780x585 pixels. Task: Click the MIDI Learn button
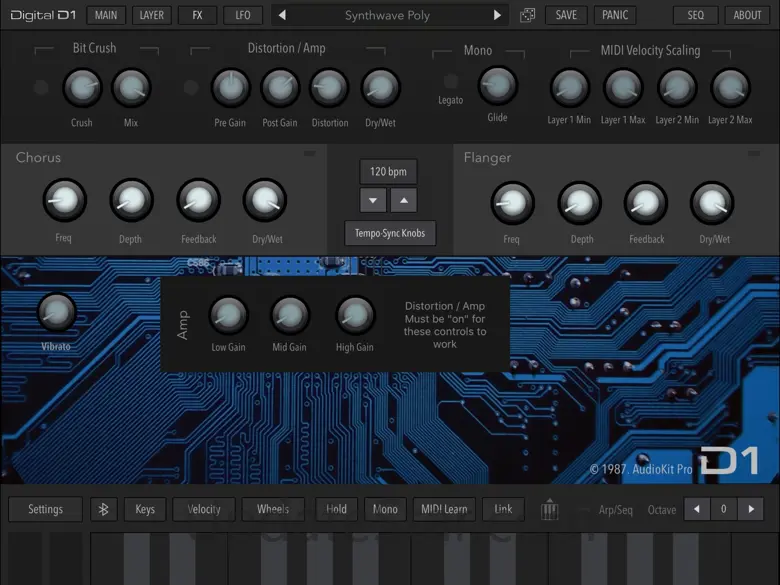[444, 509]
